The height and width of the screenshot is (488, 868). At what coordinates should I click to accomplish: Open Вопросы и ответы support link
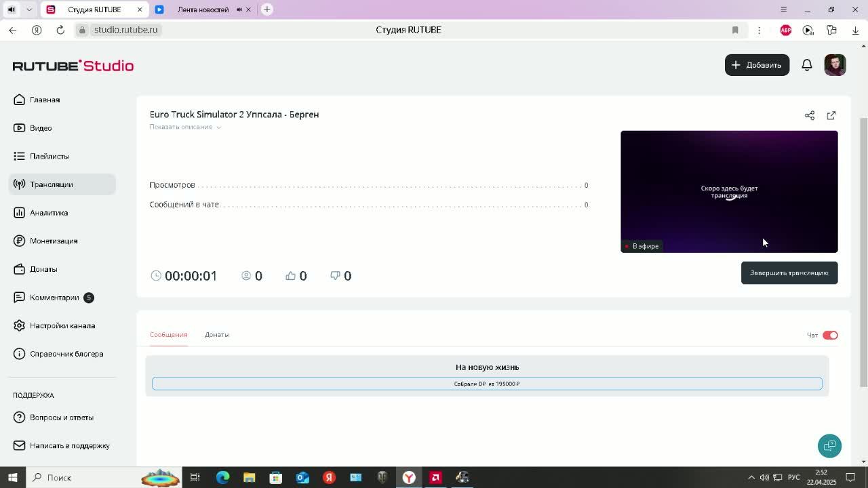coord(62,418)
